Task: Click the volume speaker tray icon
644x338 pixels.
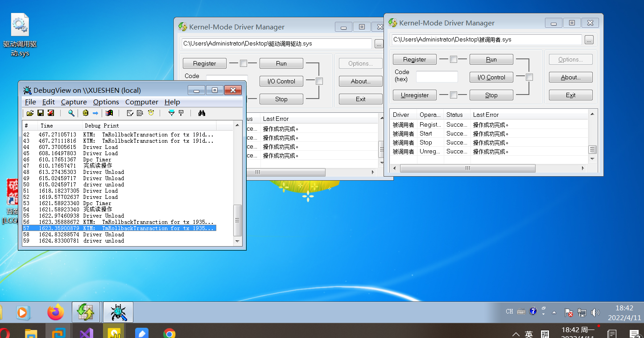Action: point(595,313)
